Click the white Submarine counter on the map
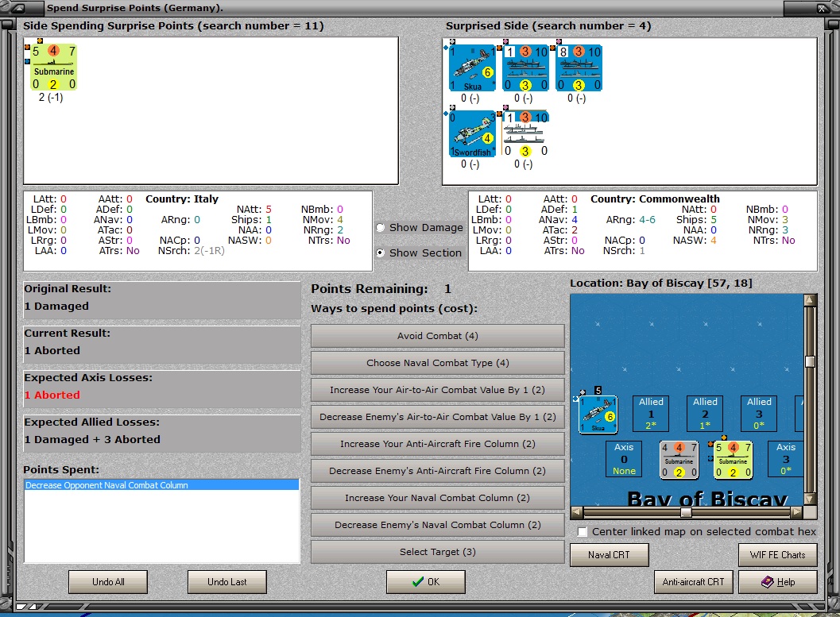840x617 pixels. [679, 460]
